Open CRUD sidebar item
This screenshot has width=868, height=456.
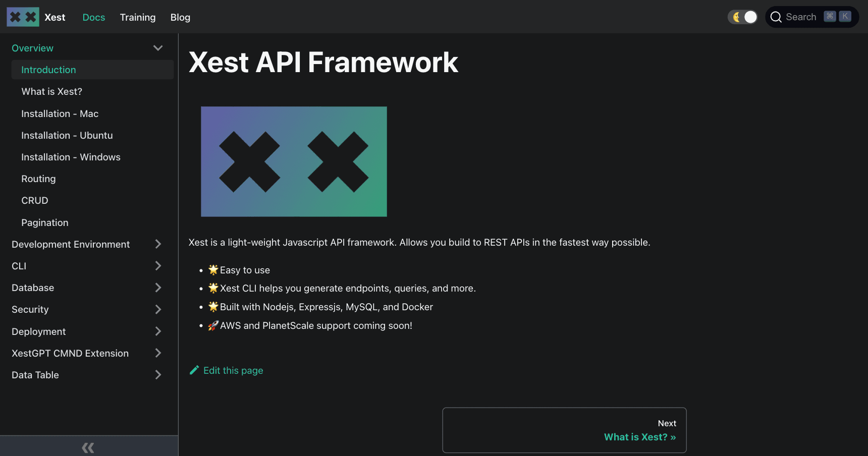click(x=92, y=200)
